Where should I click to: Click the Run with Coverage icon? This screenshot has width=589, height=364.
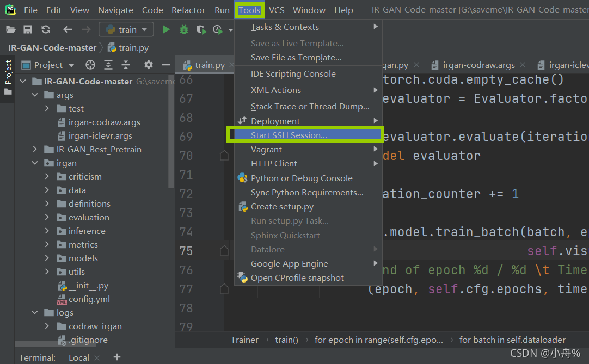click(x=201, y=29)
